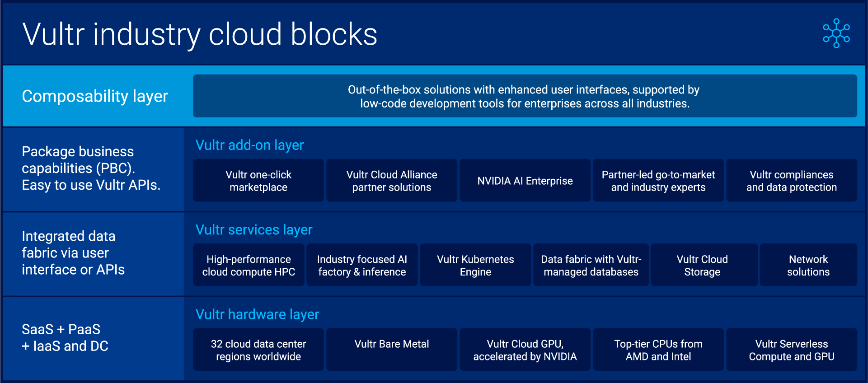Click the 'Integrated data fabric' side text

tap(73, 253)
